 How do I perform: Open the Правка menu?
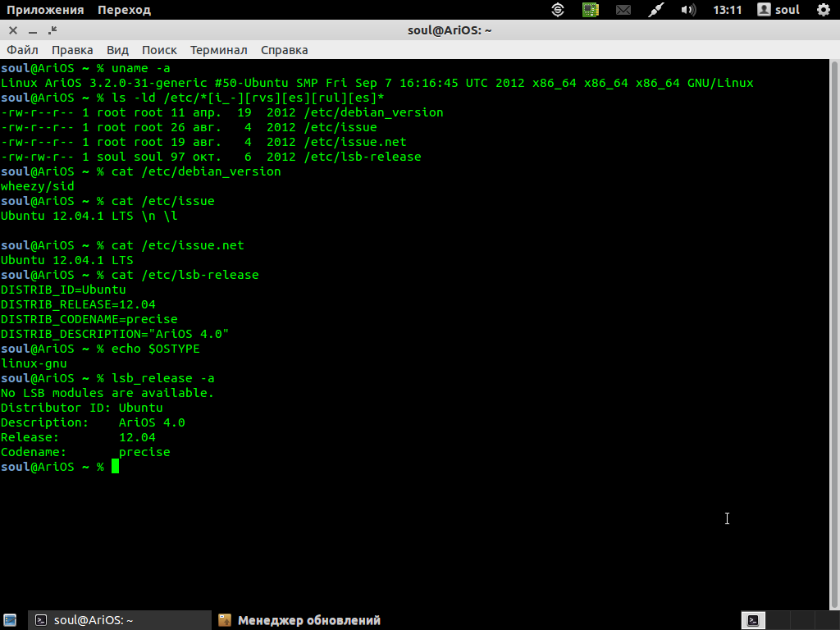click(x=72, y=50)
